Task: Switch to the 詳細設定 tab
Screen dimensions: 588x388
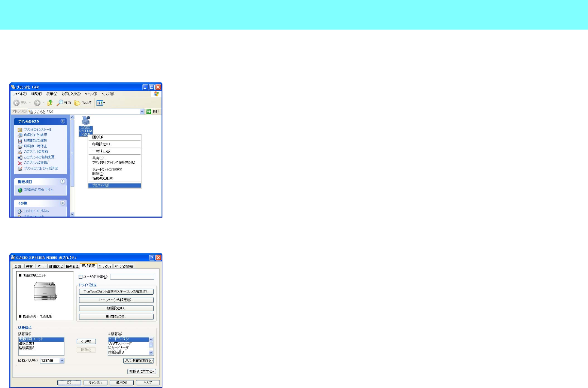Action: 56,266
